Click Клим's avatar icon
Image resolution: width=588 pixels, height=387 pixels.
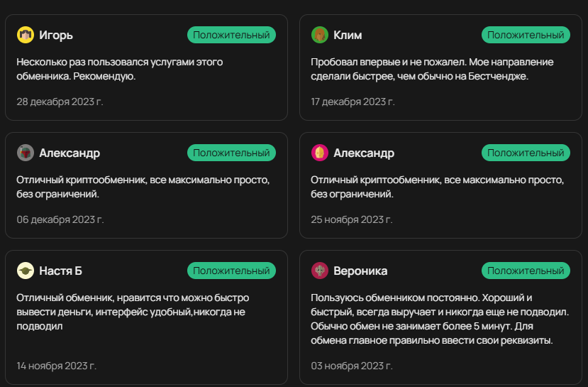tap(320, 35)
